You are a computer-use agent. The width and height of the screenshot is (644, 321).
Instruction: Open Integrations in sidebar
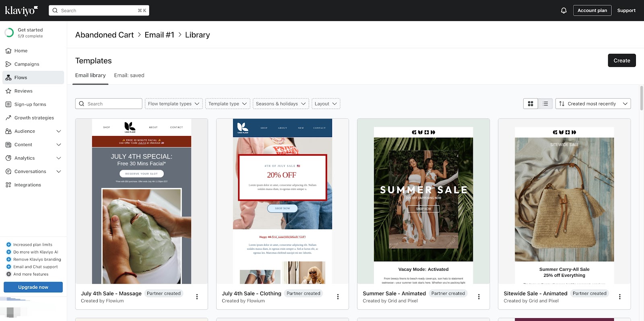33,185
